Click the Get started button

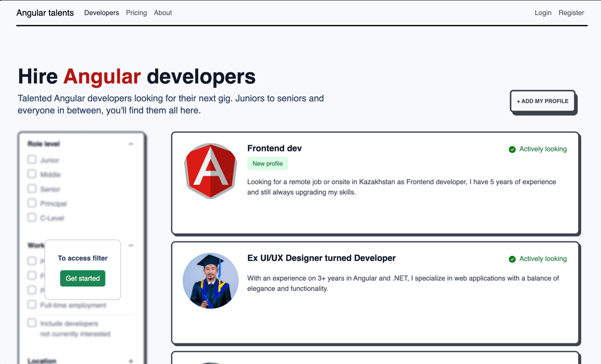tap(82, 278)
